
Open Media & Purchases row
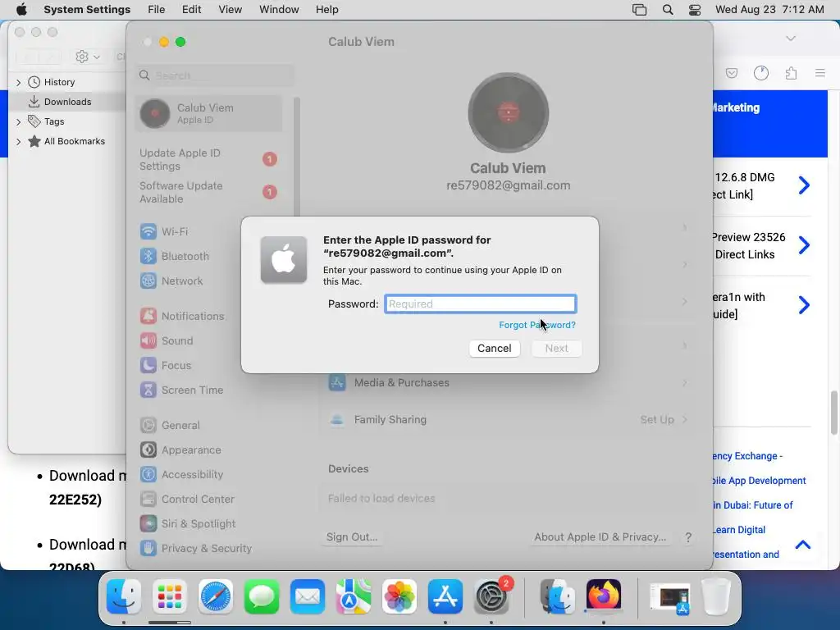click(x=508, y=382)
